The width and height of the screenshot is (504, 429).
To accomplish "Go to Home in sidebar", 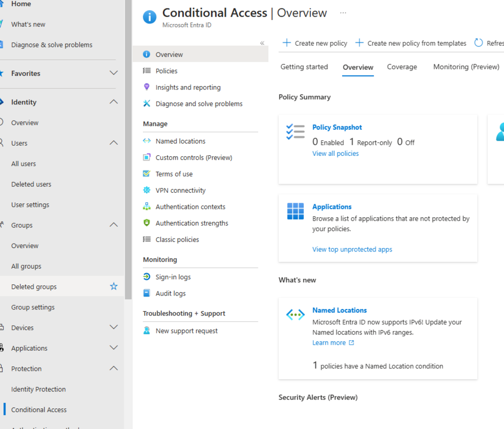I will [x=21, y=4].
